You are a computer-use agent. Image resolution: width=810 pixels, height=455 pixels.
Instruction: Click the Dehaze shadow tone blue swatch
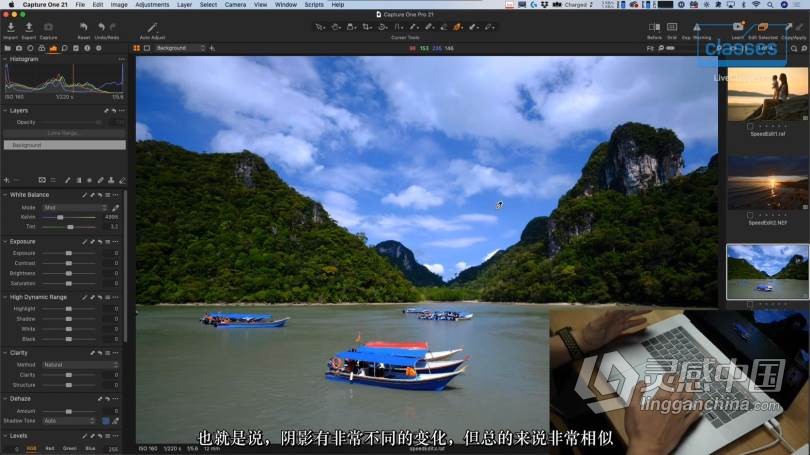pyautogui.click(x=105, y=421)
